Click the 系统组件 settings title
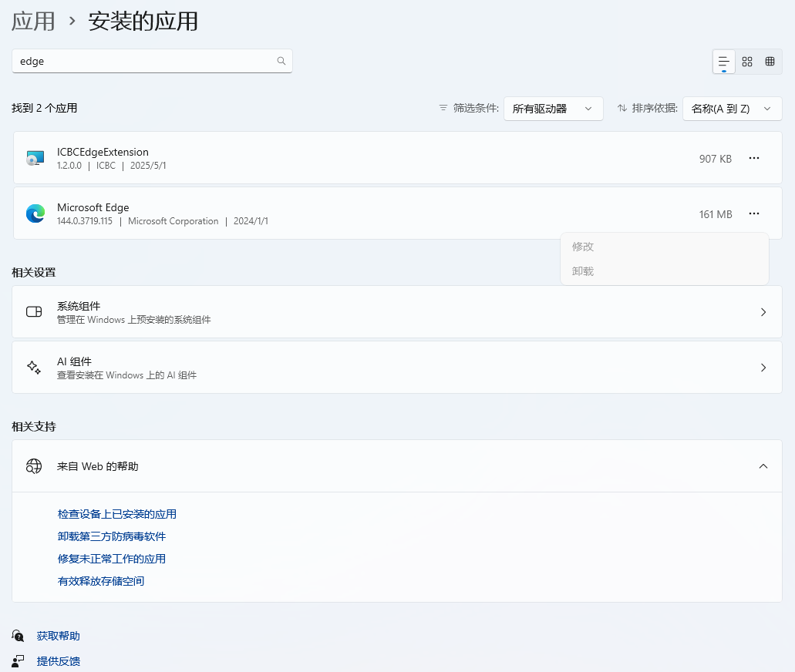This screenshot has height=672, width=795. [79, 306]
